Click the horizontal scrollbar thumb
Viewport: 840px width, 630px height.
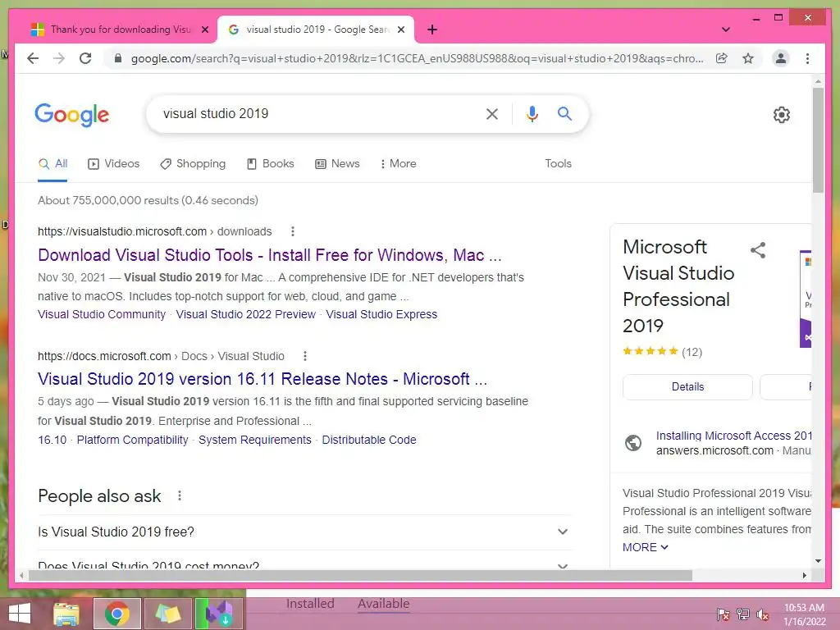click(x=360, y=575)
